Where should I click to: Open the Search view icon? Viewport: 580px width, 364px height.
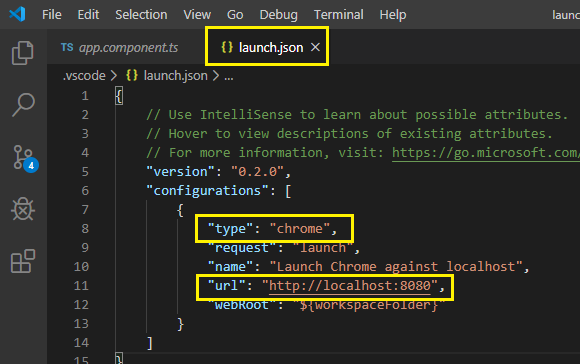pyautogui.click(x=23, y=105)
